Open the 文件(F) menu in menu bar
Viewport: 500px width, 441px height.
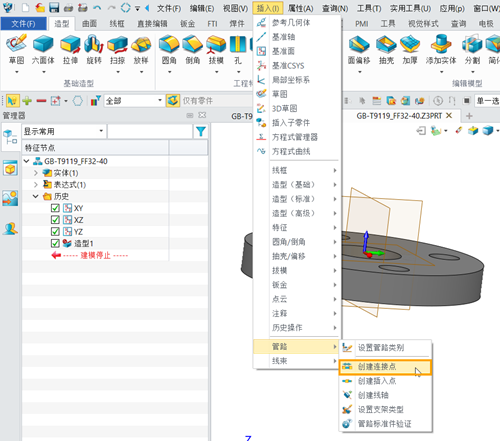169,8
